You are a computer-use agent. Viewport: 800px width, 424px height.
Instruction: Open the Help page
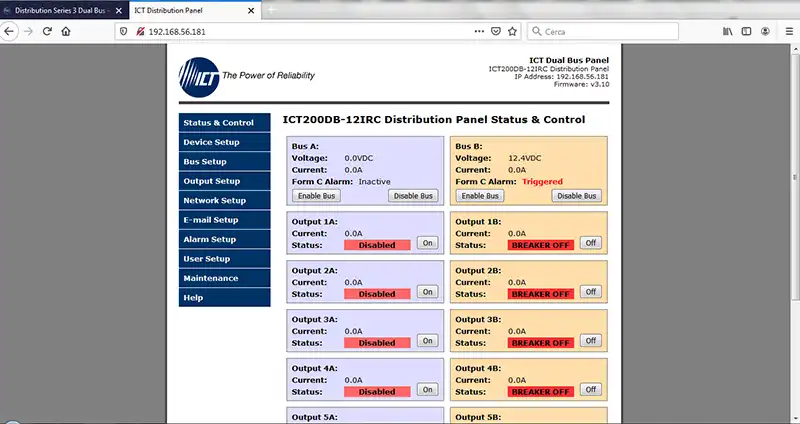click(224, 297)
